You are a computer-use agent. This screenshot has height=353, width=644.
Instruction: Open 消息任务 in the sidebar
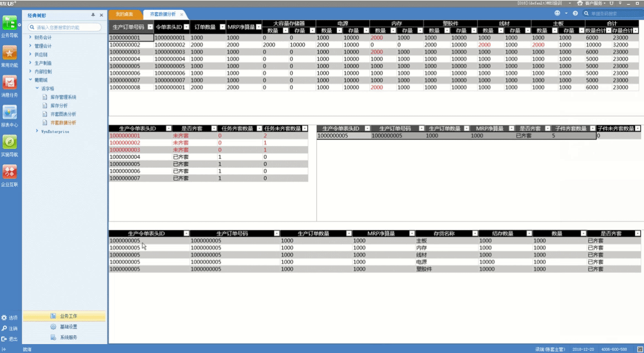pos(9,86)
